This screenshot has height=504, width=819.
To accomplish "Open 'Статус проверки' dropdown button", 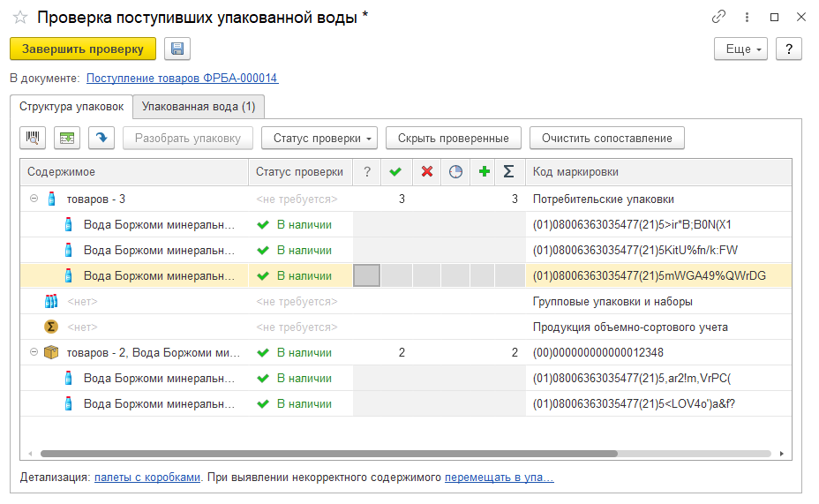I will coord(319,138).
